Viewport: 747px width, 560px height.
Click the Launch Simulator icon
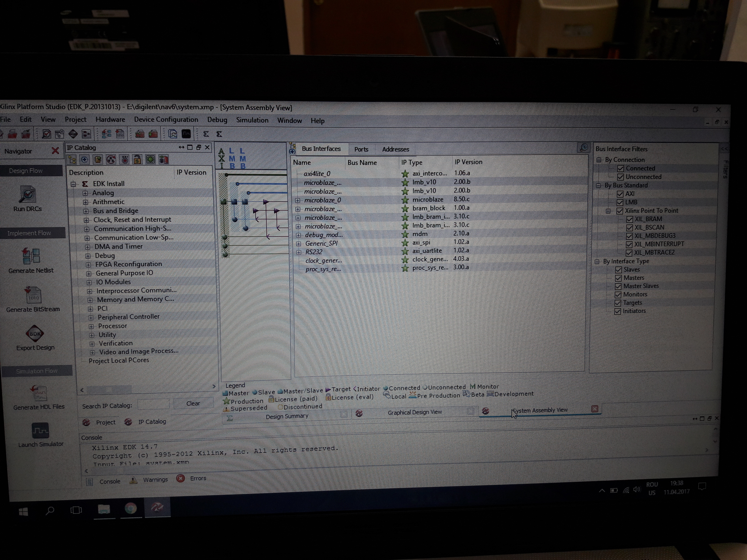pyautogui.click(x=41, y=430)
